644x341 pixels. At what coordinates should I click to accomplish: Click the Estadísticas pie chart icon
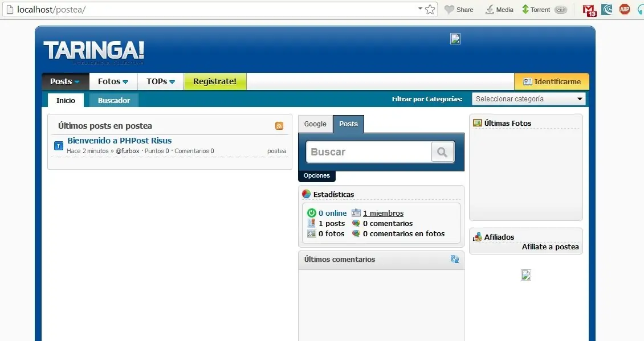(x=307, y=194)
